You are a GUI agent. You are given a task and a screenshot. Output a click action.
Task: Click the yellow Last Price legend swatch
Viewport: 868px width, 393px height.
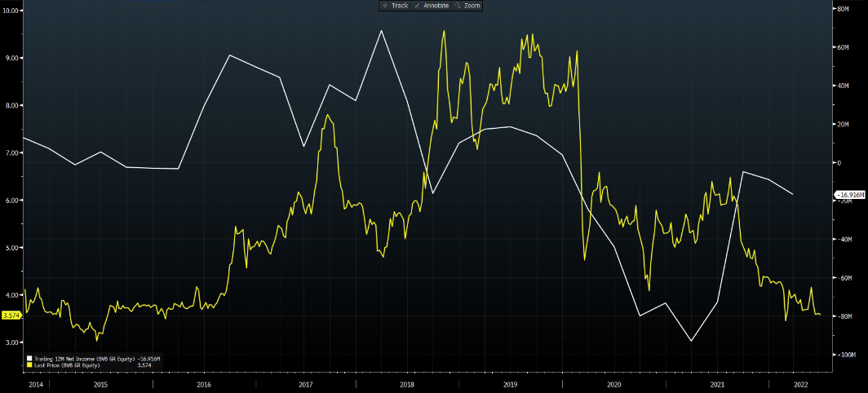tap(29, 365)
